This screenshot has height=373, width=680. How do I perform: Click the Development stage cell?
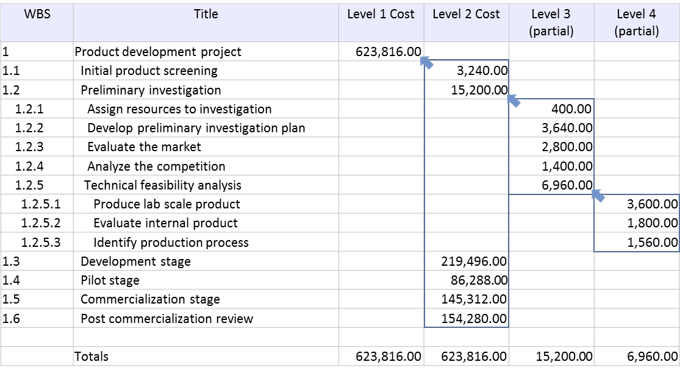coord(206,262)
